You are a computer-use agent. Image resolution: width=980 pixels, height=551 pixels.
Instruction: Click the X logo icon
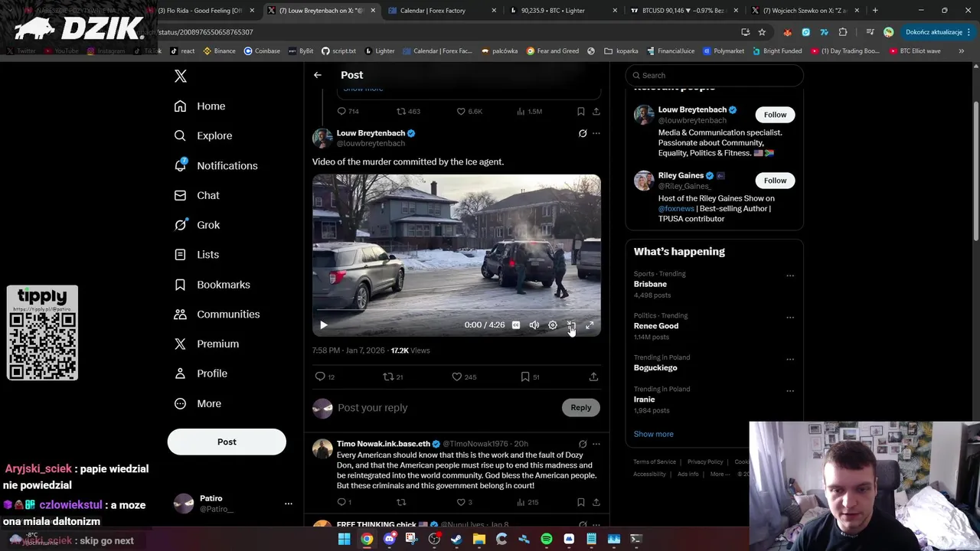181,76
